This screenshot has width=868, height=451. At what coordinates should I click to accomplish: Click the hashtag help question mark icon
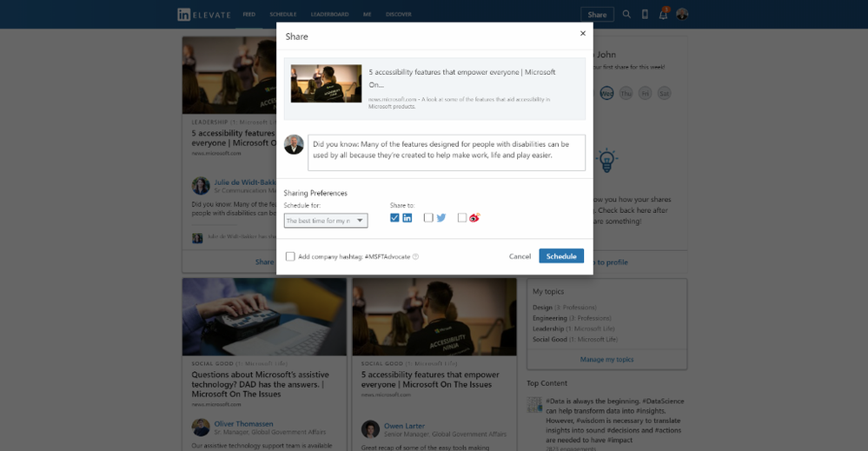(x=415, y=256)
